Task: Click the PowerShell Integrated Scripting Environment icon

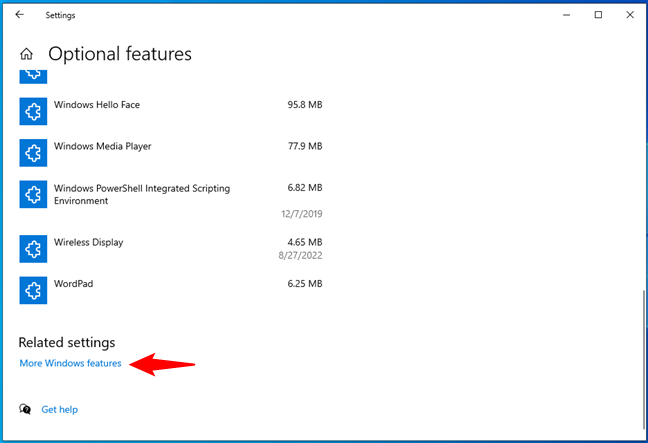Action: tap(33, 194)
